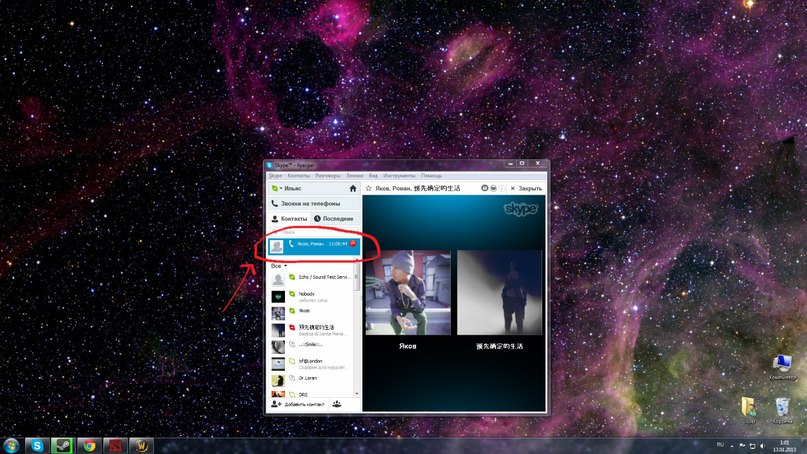Open the folder icon on the desktop
The image size is (807, 454).
click(750, 410)
